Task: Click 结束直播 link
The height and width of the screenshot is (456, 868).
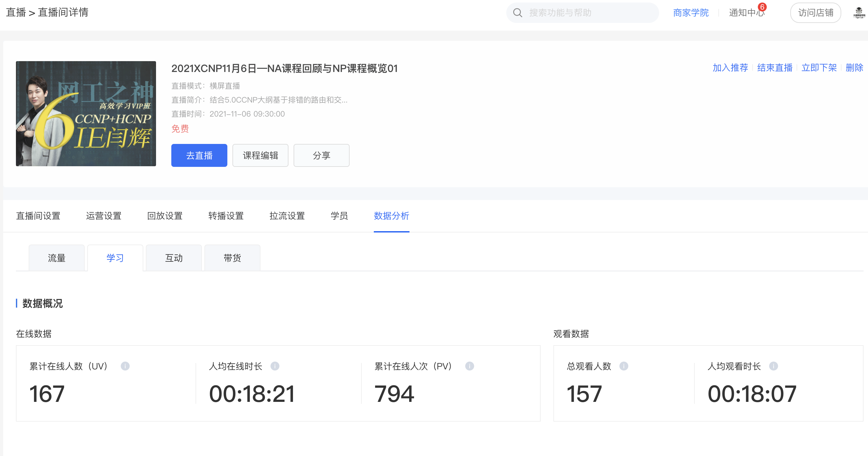Action: click(775, 68)
